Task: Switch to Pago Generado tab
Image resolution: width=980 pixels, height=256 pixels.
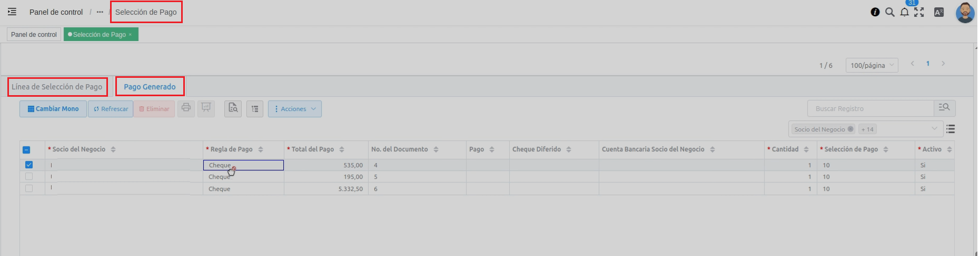Action: tap(150, 87)
